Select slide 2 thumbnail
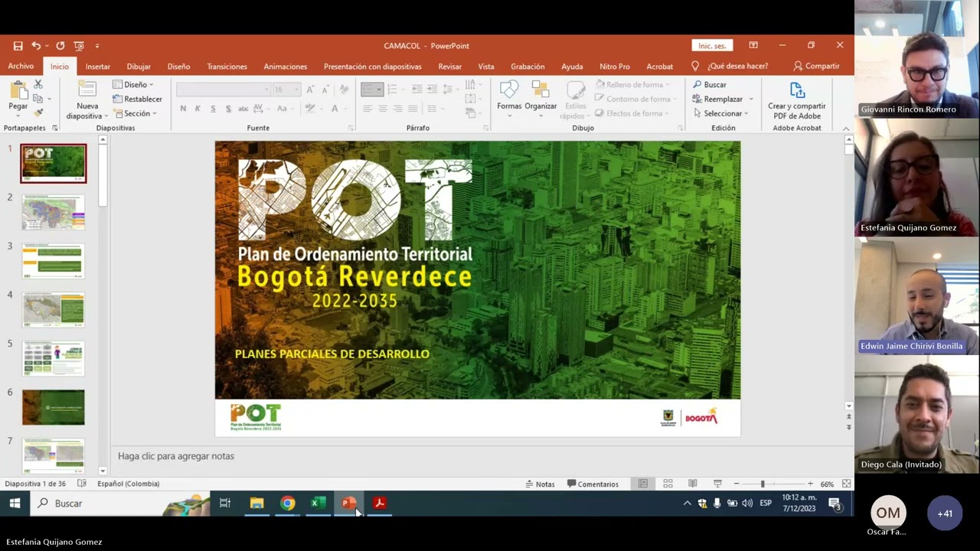 click(x=53, y=212)
